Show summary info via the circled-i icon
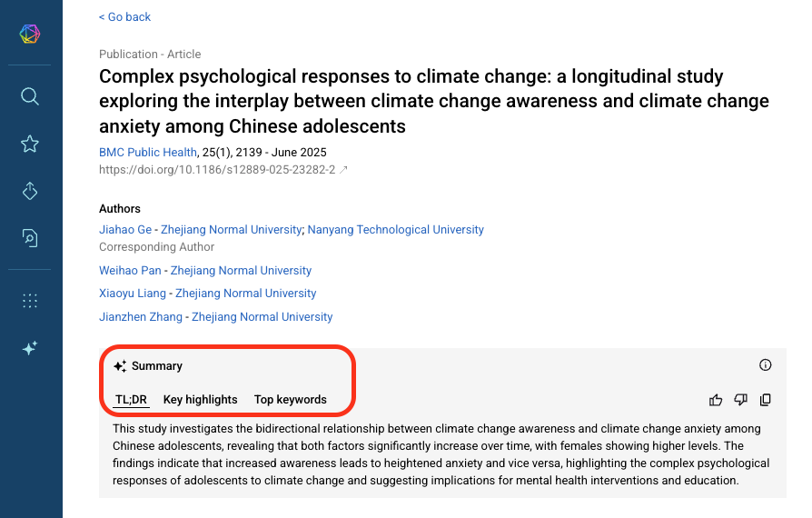Viewport: 812px width, 518px height. [x=765, y=365]
